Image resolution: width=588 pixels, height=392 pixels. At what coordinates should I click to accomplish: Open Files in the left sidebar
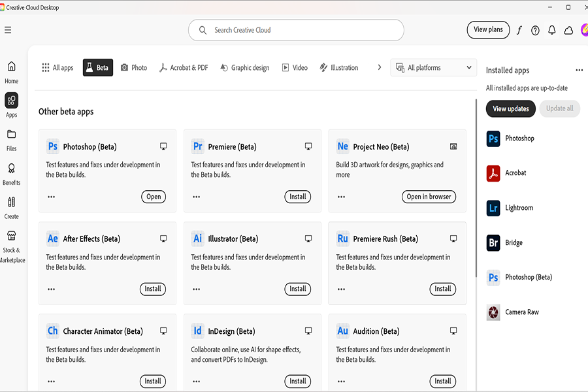[x=12, y=139]
